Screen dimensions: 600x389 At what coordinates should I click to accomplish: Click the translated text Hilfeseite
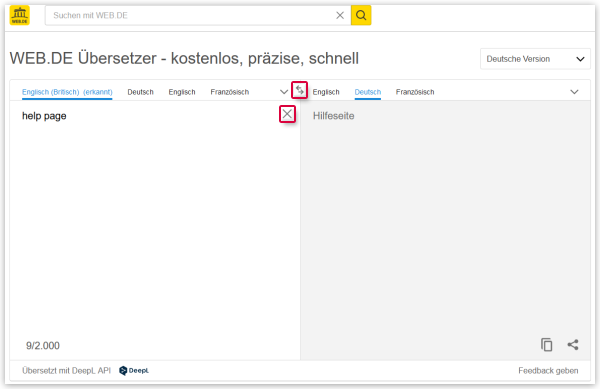(x=333, y=116)
